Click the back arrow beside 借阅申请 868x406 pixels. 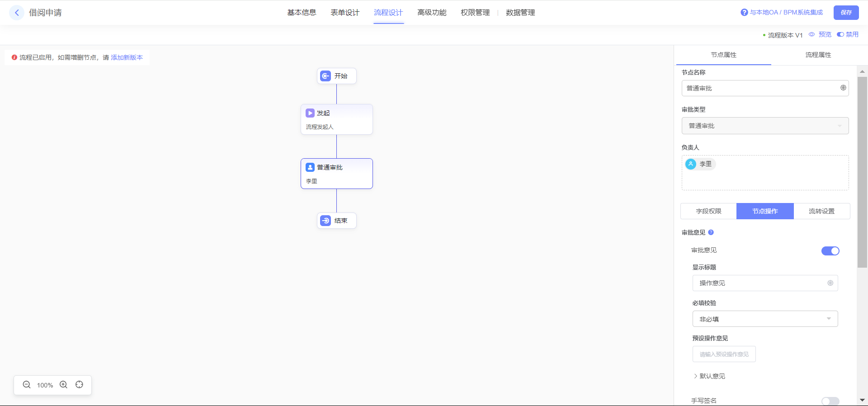pos(17,13)
